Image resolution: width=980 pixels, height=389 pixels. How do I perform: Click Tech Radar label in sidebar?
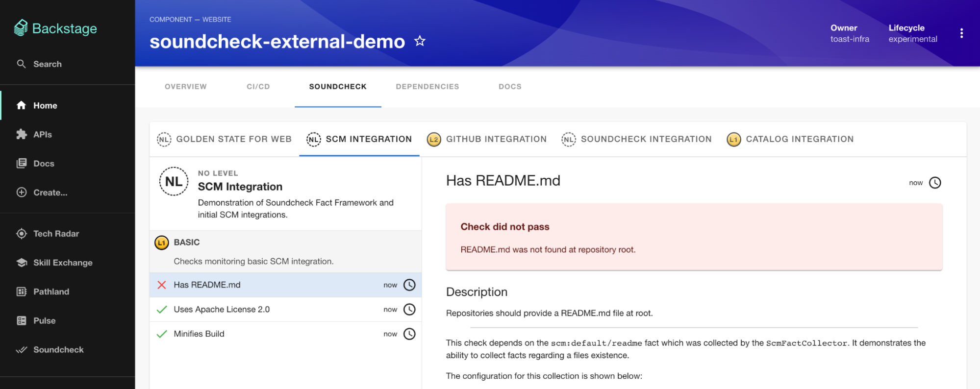point(56,234)
